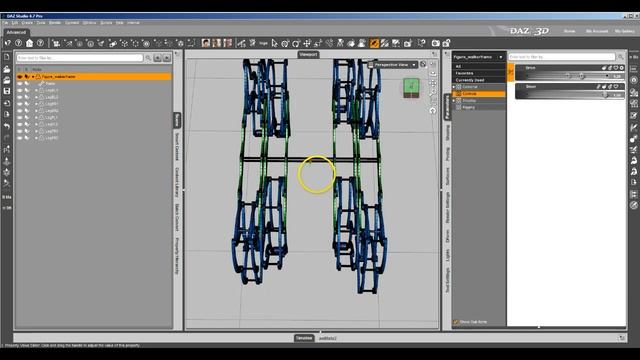This screenshot has width=640, height=360.
Task: Click the next arrow button beside Scene filter
Action: pos(167,58)
